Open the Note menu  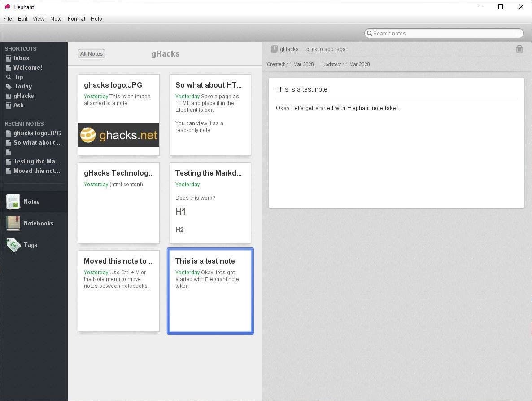pyautogui.click(x=56, y=19)
